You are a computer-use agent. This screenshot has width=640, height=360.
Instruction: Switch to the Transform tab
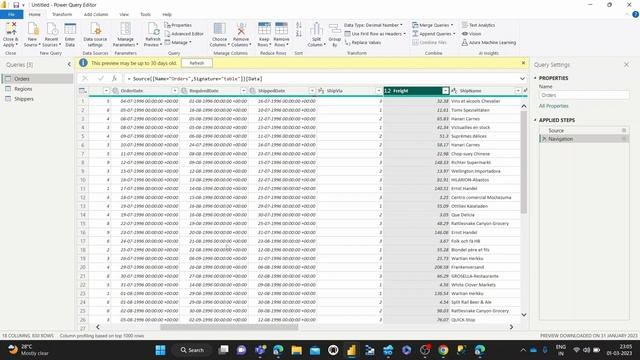(62, 14)
